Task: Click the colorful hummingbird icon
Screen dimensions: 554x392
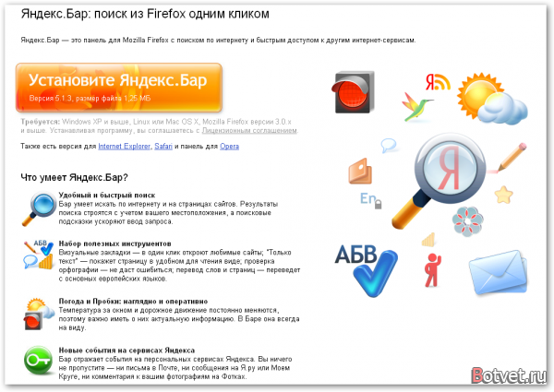Action: [x=416, y=107]
